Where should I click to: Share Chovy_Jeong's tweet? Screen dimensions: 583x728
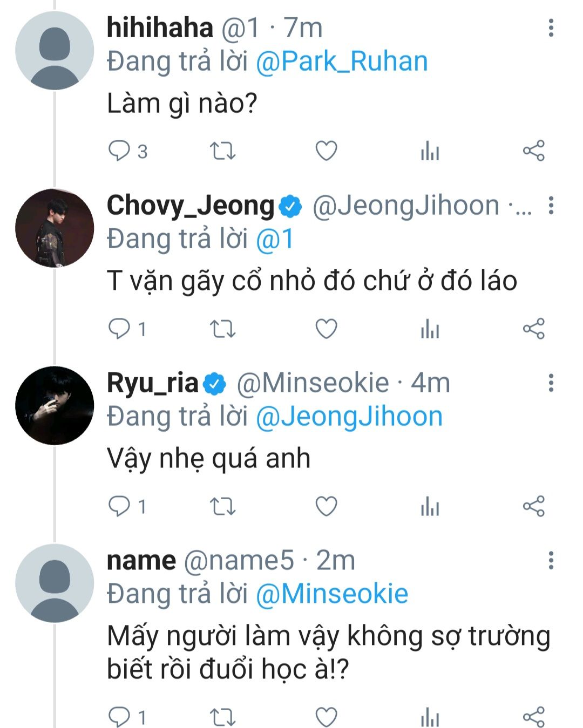coord(533,329)
